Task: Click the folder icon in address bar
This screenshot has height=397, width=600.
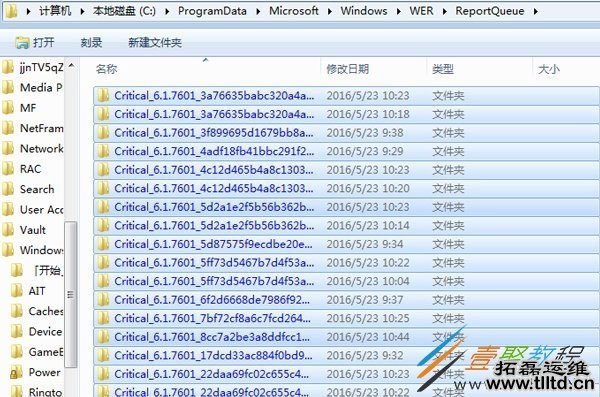Action: pyautogui.click(x=11, y=11)
